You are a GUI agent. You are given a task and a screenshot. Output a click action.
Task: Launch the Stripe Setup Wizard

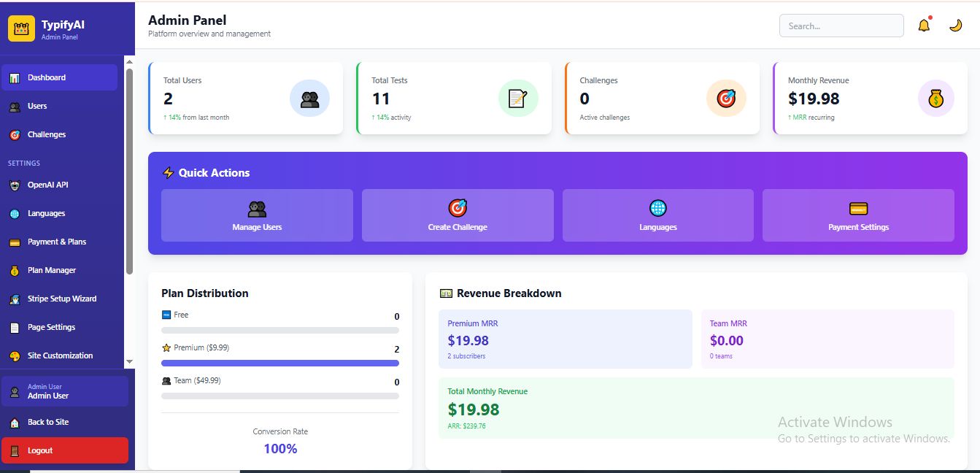click(x=61, y=299)
